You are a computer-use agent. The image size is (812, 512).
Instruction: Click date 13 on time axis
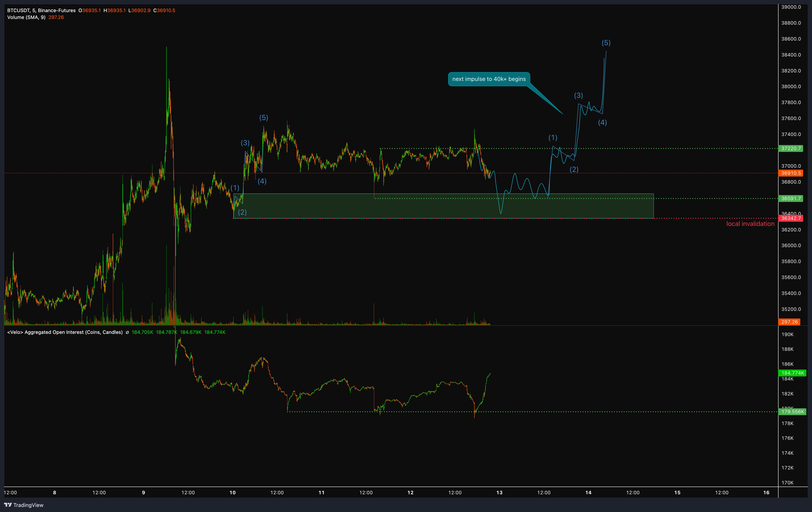[499, 492]
